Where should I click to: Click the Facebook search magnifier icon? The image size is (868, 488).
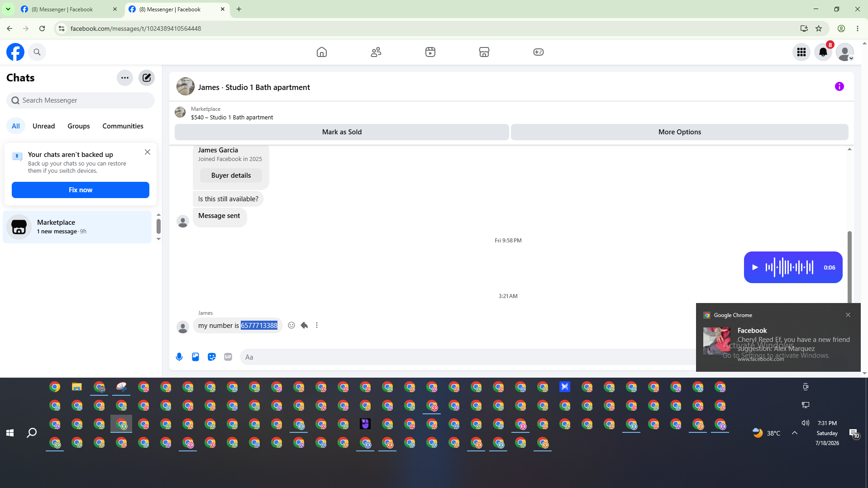(37, 52)
